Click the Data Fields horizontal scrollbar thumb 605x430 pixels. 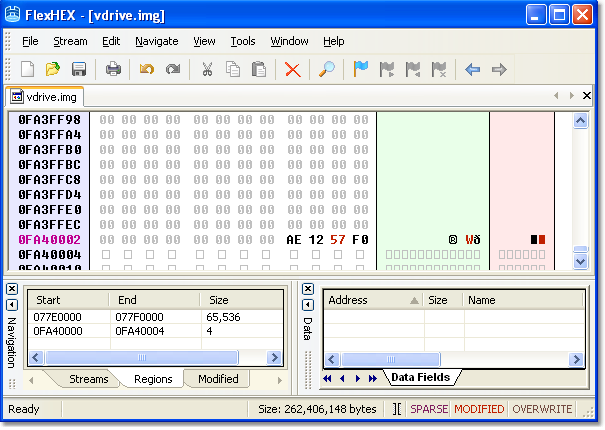point(391,360)
